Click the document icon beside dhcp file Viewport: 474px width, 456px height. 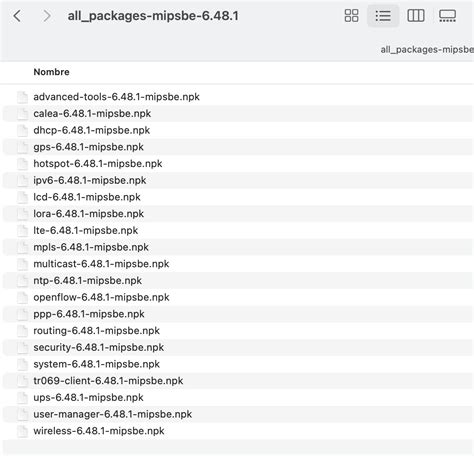click(22, 130)
